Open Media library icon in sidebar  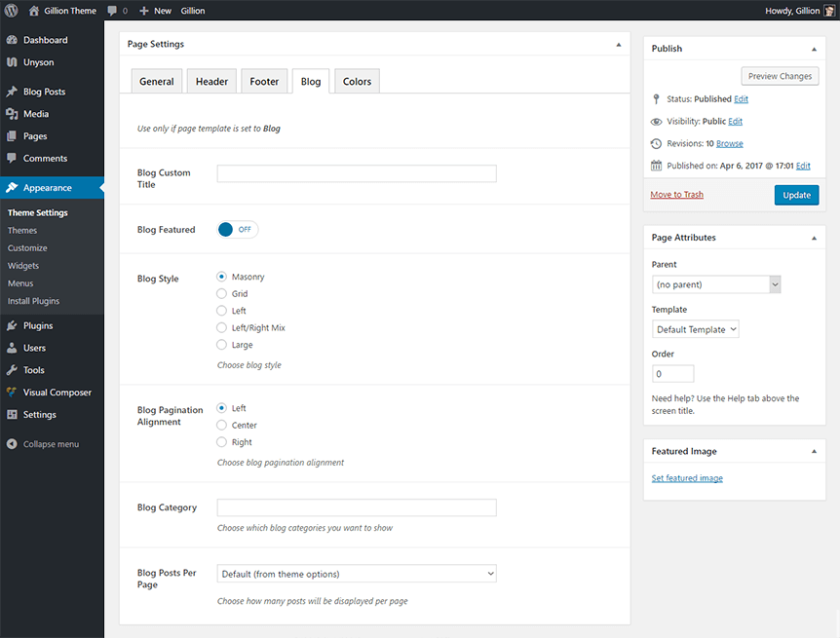[12, 114]
